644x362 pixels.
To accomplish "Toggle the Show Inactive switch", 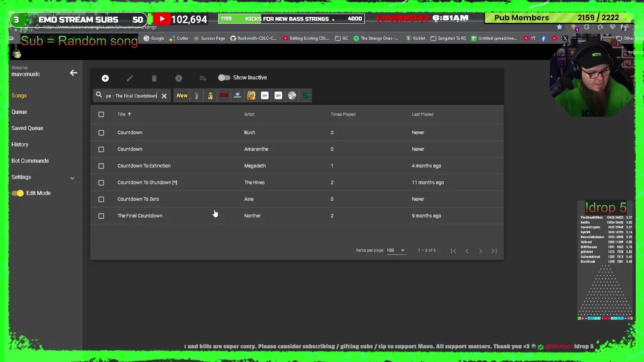I will tap(224, 77).
